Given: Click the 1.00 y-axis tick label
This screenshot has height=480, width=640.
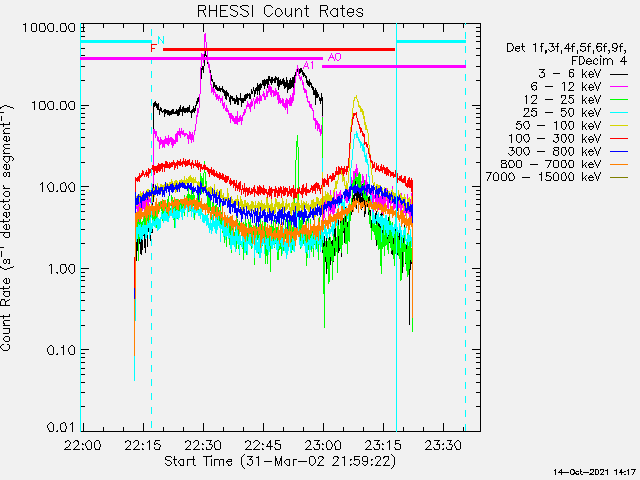Looking at the screenshot, I should [62, 269].
